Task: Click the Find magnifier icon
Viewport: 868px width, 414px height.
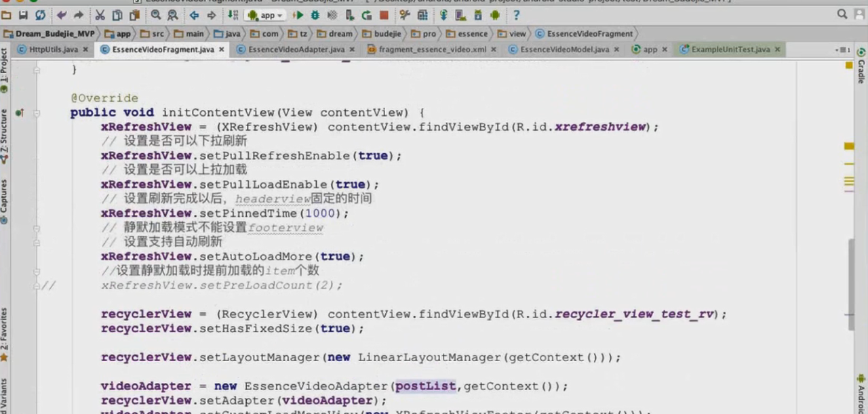Action: pyautogui.click(x=156, y=15)
